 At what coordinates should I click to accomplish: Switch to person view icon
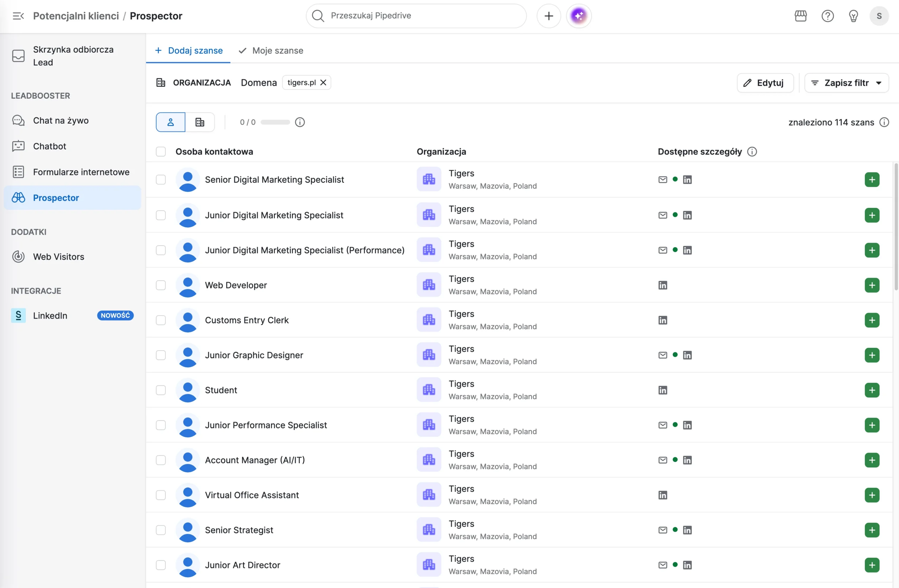tap(170, 122)
